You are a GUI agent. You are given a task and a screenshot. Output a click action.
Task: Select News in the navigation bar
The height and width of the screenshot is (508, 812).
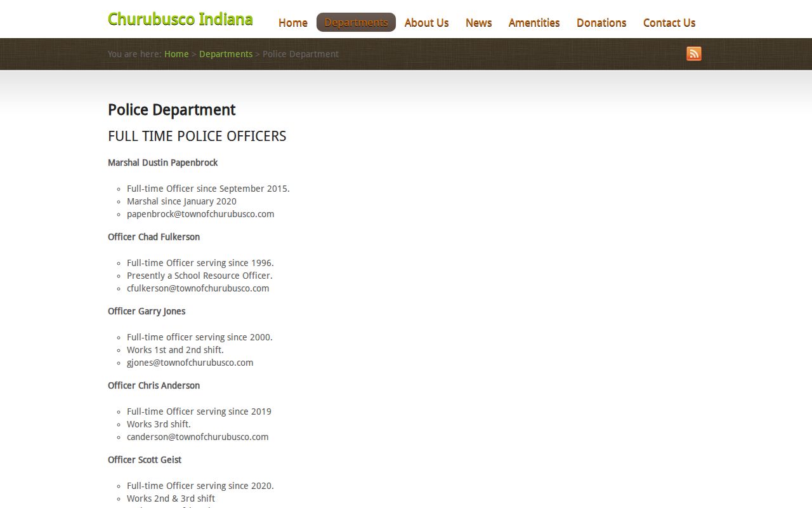coord(478,22)
